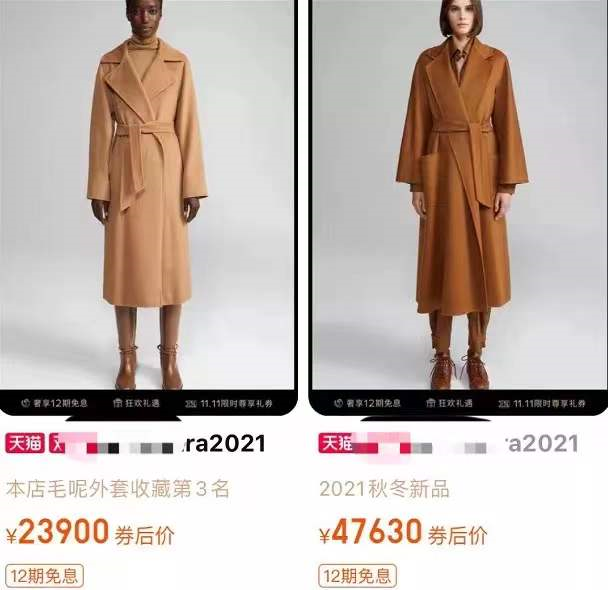Open left product title ending ra2021
The image size is (608, 590).
point(136,443)
